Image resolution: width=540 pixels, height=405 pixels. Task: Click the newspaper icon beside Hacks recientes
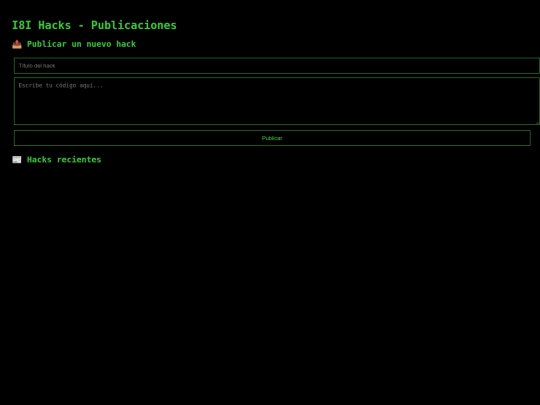point(17,159)
